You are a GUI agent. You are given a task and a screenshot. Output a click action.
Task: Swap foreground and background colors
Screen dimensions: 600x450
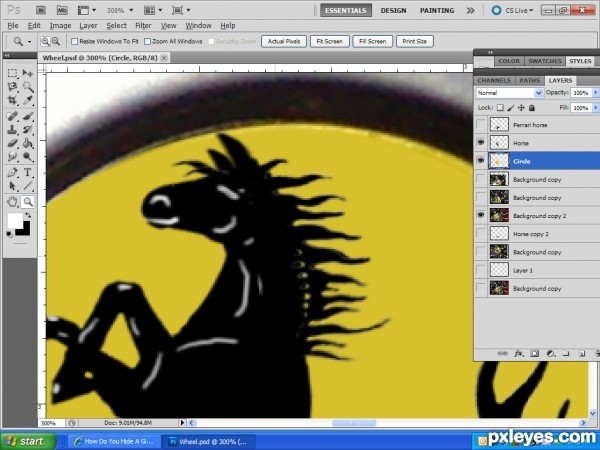[x=28, y=215]
